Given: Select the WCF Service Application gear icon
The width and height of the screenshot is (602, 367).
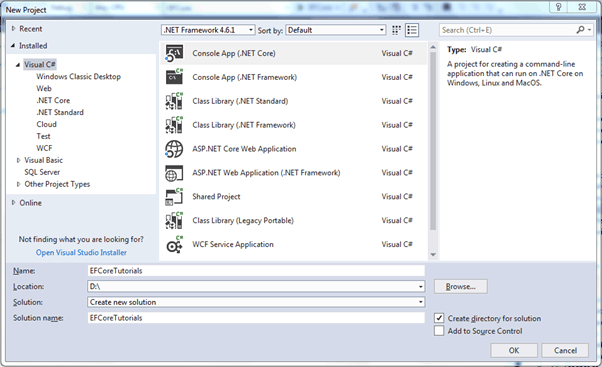Looking at the screenshot, I should (x=174, y=244).
